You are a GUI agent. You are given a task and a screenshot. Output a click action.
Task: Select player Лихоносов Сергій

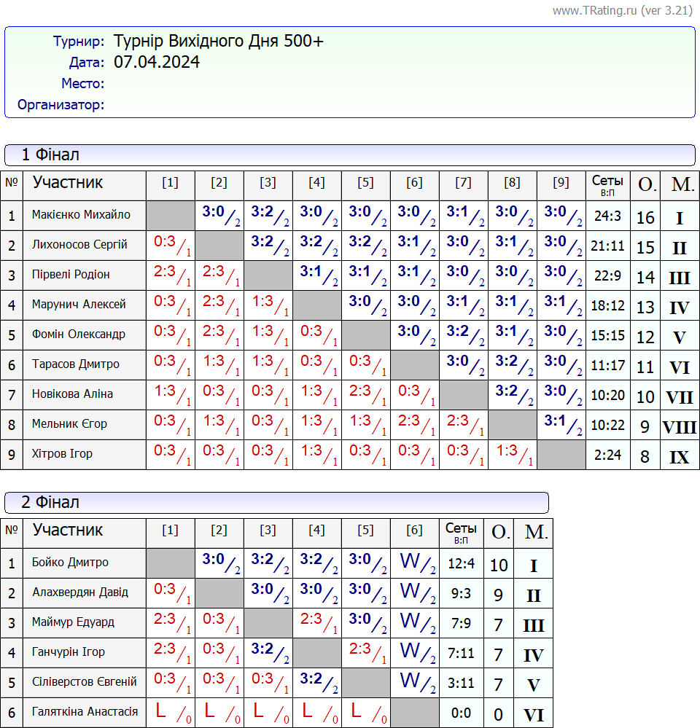79,245
